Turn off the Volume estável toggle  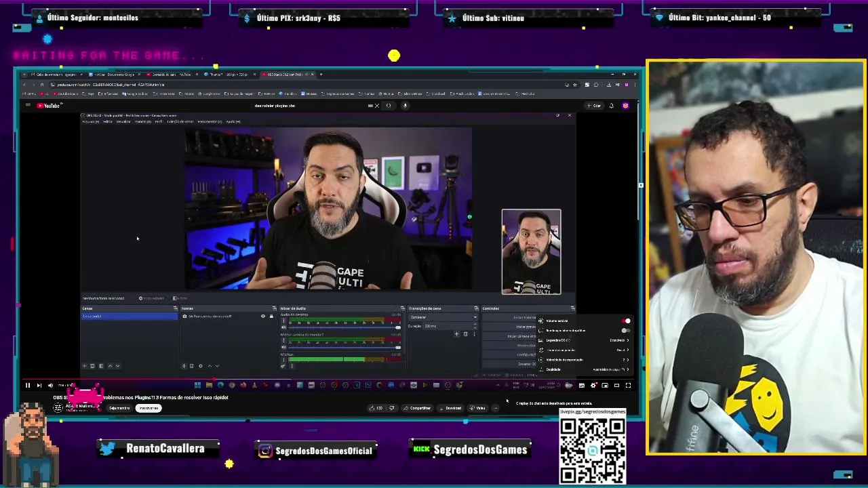(x=627, y=321)
